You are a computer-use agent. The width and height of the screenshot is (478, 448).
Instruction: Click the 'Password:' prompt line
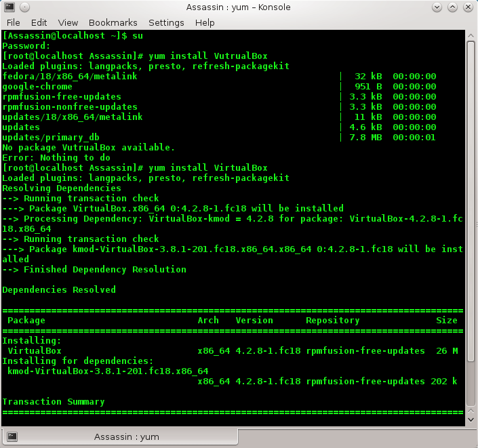coord(26,46)
